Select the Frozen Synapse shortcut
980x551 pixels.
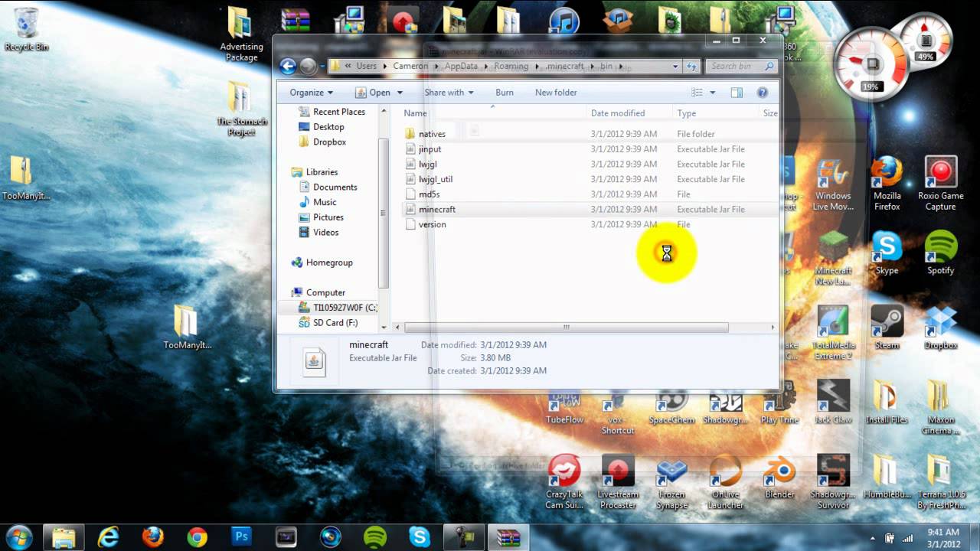[671, 482]
